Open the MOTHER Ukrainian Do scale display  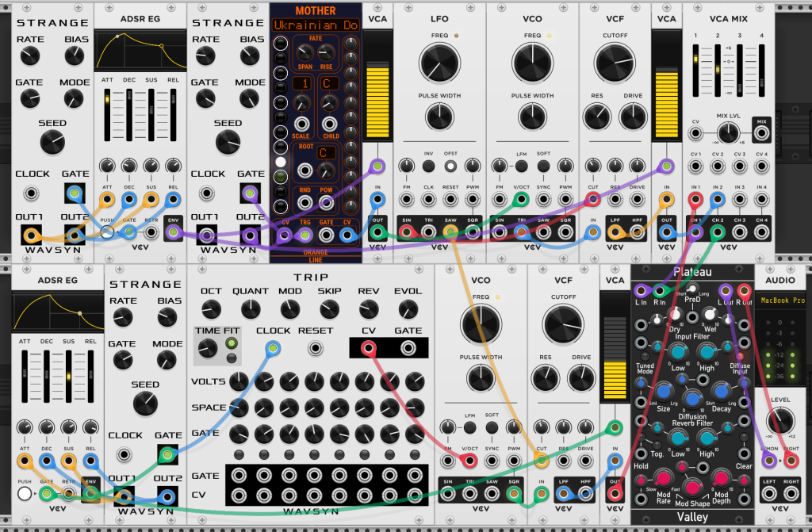[316, 25]
